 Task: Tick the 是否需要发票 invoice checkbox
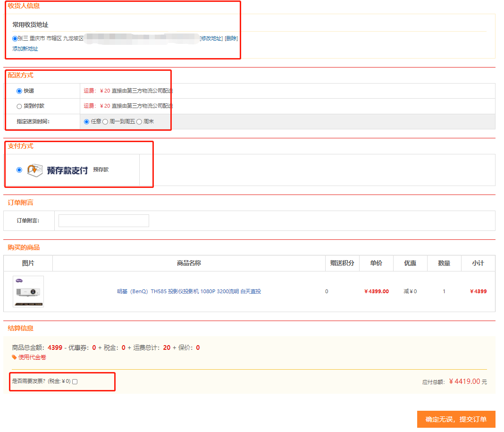[x=75, y=381]
